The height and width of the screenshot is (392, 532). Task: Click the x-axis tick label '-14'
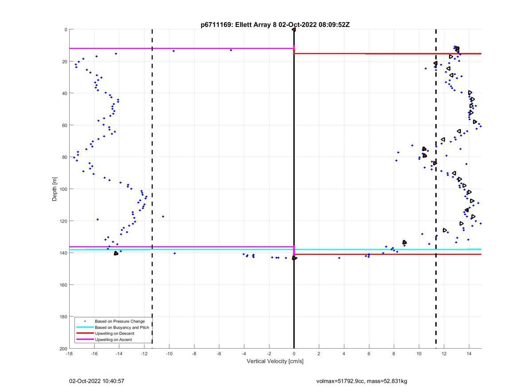click(119, 353)
